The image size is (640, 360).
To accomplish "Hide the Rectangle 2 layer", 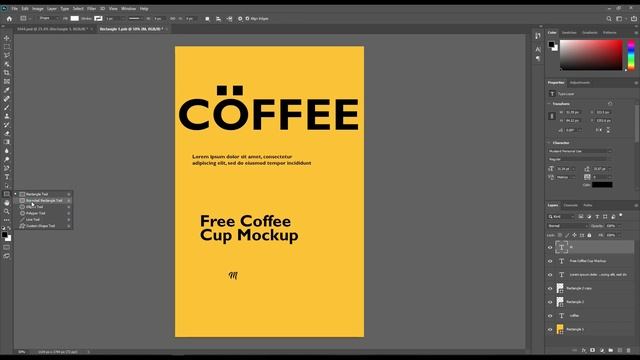I will (550, 302).
